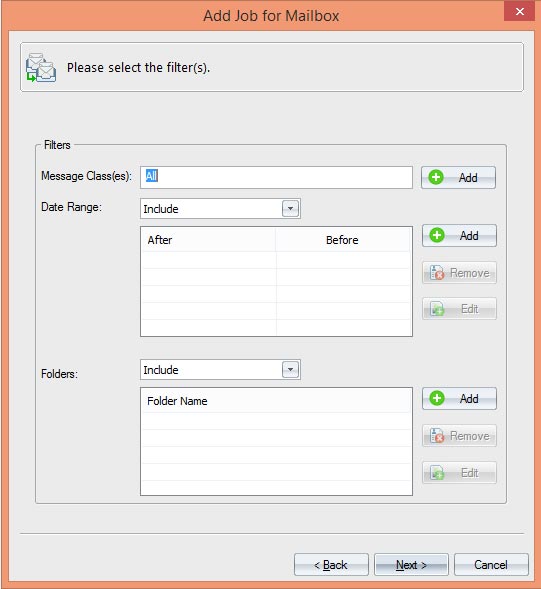This screenshot has width=541, height=589.
Task: Select the Date Range Include combo box
Action: point(220,208)
